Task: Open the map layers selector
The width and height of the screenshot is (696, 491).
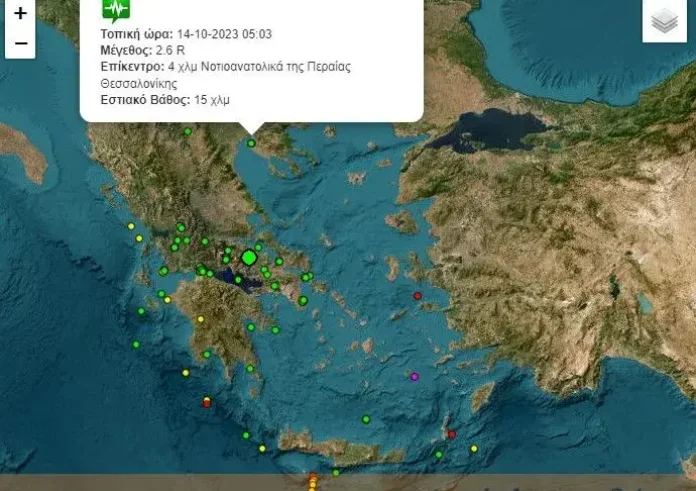Action: [664, 20]
